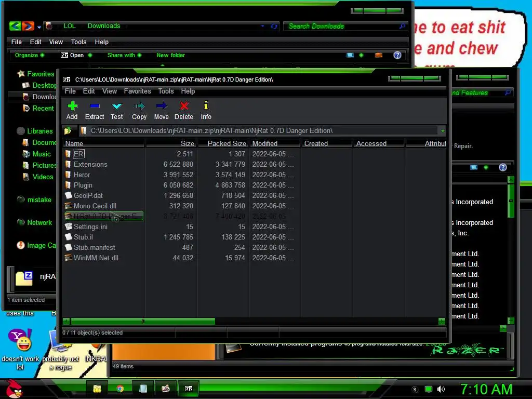Select the Plugin folder
Viewport: 532px width, 399px height.
pyautogui.click(x=83, y=185)
